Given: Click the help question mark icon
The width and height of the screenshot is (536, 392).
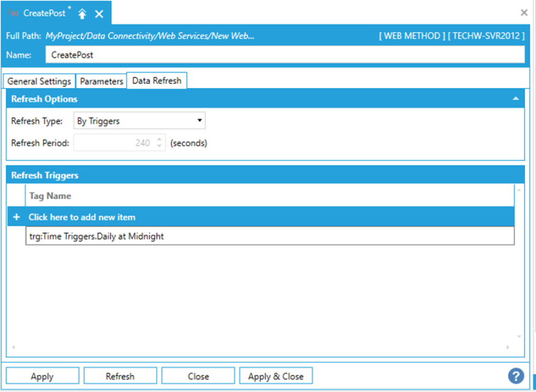Looking at the screenshot, I should click(x=516, y=376).
